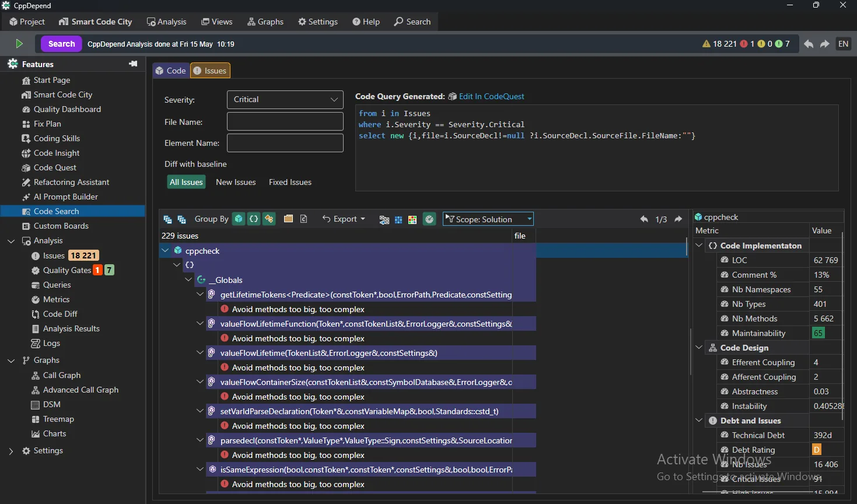Open Quality Dashboard in the sidebar
The width and height of the screenshot is (857, 504).
tap(67, 109)
